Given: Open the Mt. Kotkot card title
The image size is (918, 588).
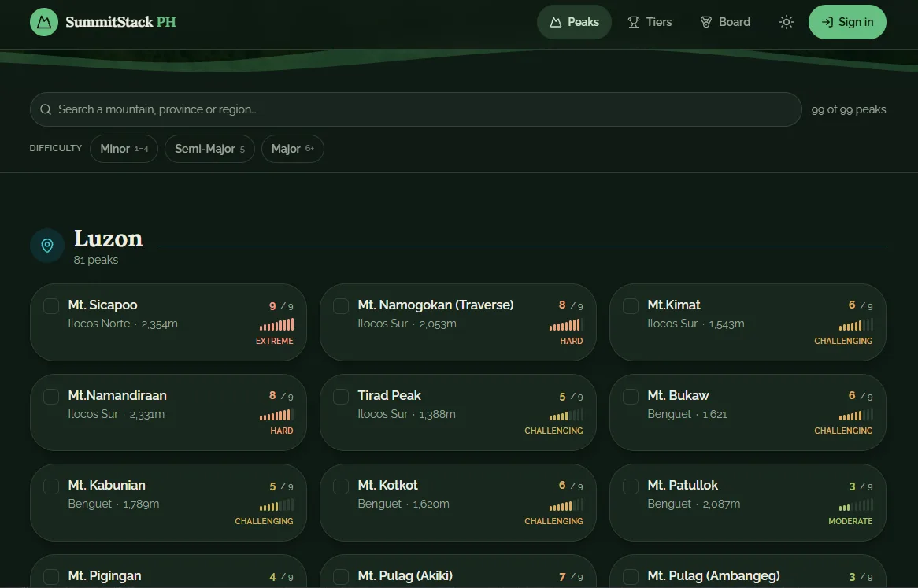Looking at the screenshot, I should (387, 485).
